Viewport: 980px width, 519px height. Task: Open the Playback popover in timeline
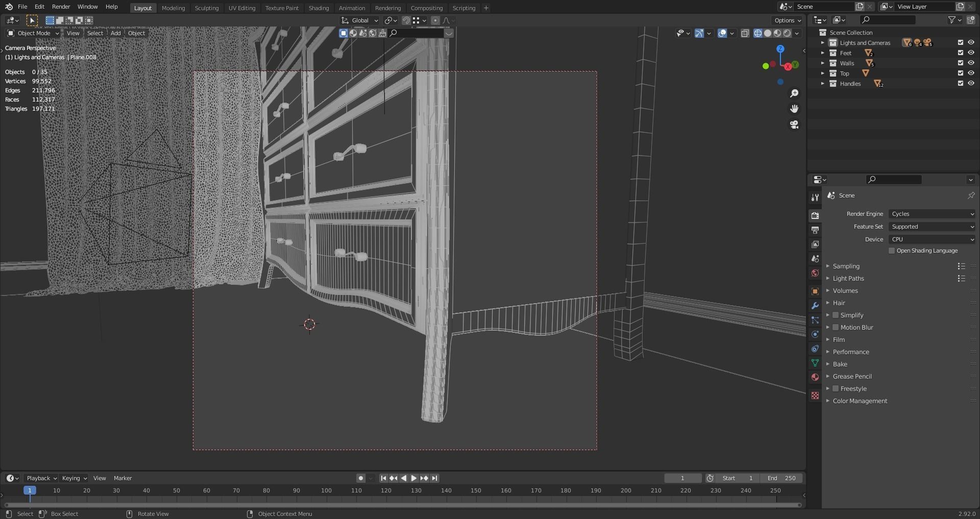click(x=41, y=478)
